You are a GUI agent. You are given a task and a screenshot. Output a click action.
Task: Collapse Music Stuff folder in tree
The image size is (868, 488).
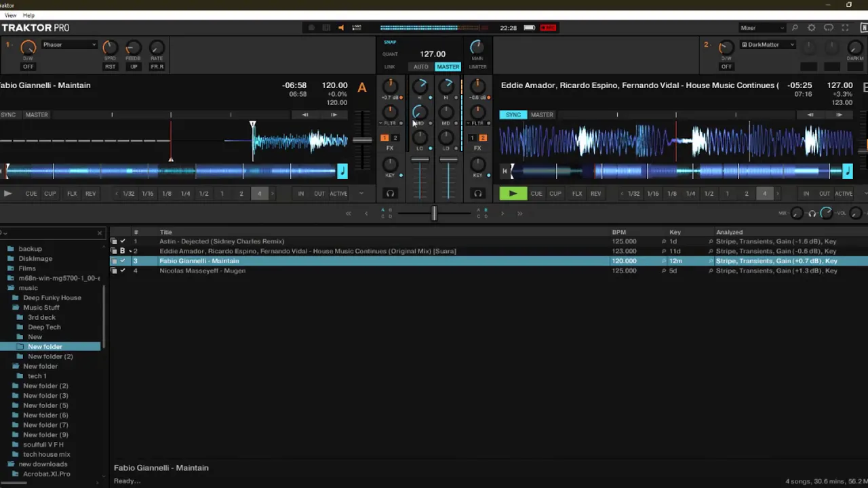pyautogui.click(x=16, y=308)
